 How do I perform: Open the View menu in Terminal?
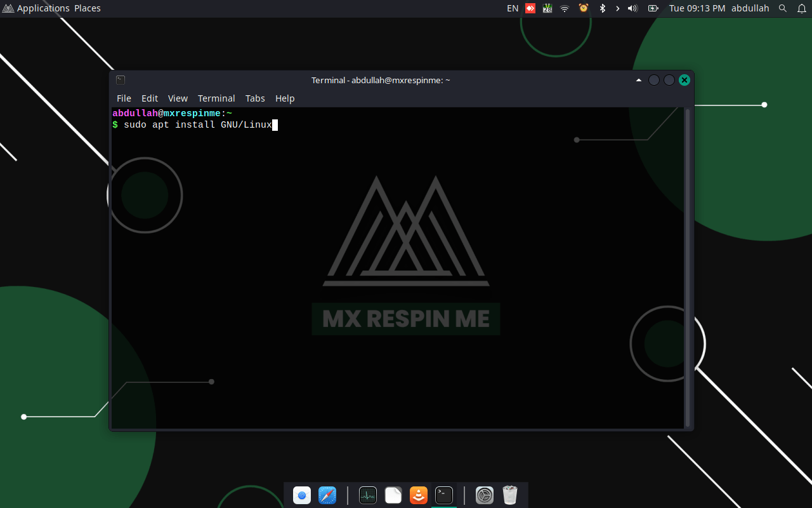tap(178, 98)
